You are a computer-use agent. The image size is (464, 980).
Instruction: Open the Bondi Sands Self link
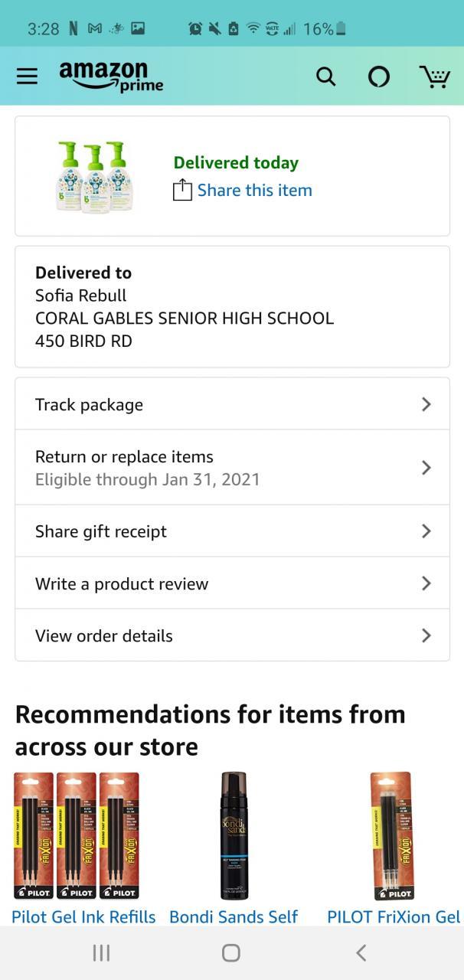click(x=234, y=916)
